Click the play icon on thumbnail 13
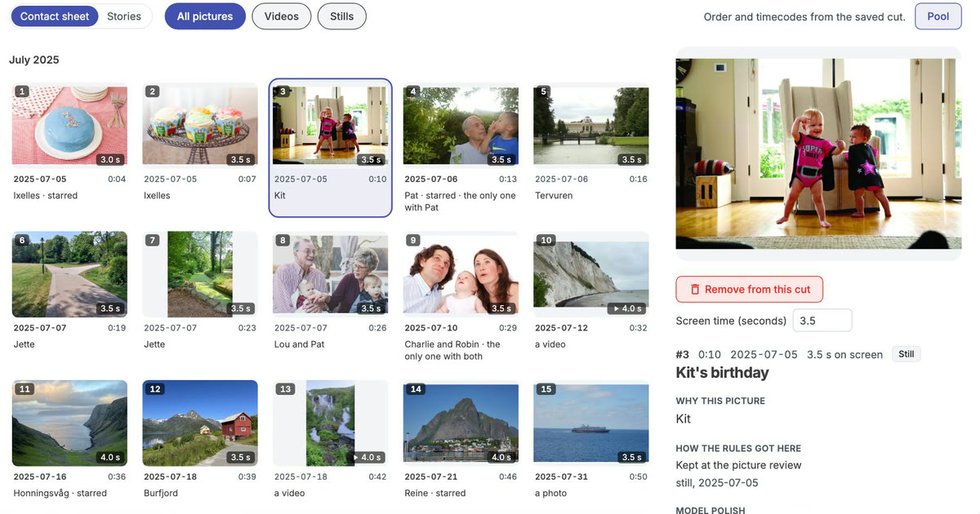This screenshot has width=980, height=514. (355, 457)
